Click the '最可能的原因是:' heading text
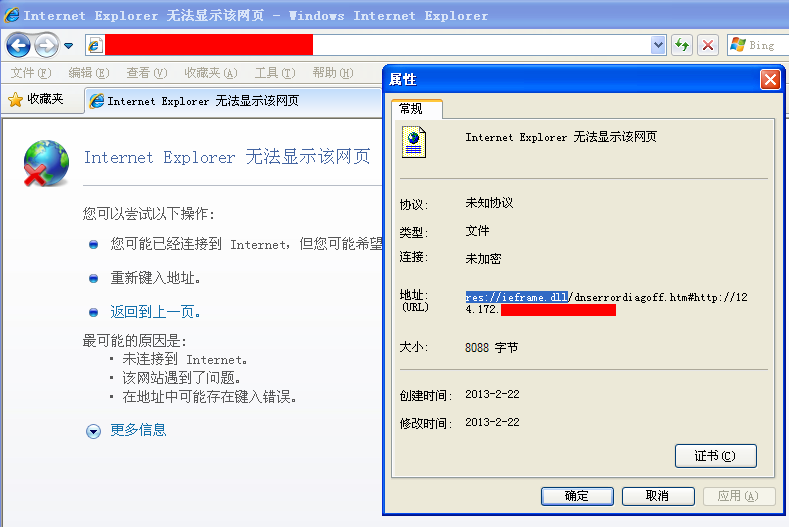The width and height of the screenshot is (789, 527). (134, 341)
